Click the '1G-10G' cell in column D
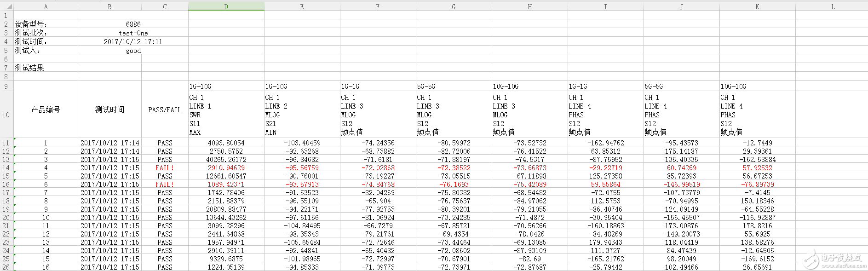 [x=226, y=86]
